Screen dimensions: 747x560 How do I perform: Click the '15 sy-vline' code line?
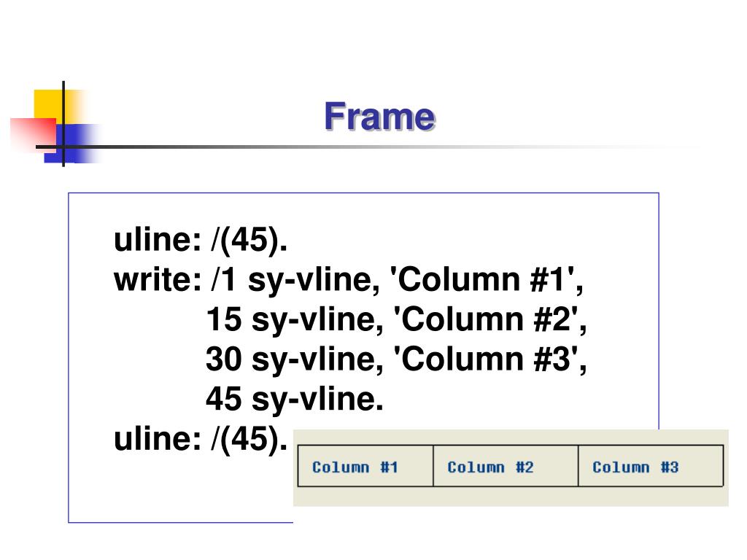[396, 319]
